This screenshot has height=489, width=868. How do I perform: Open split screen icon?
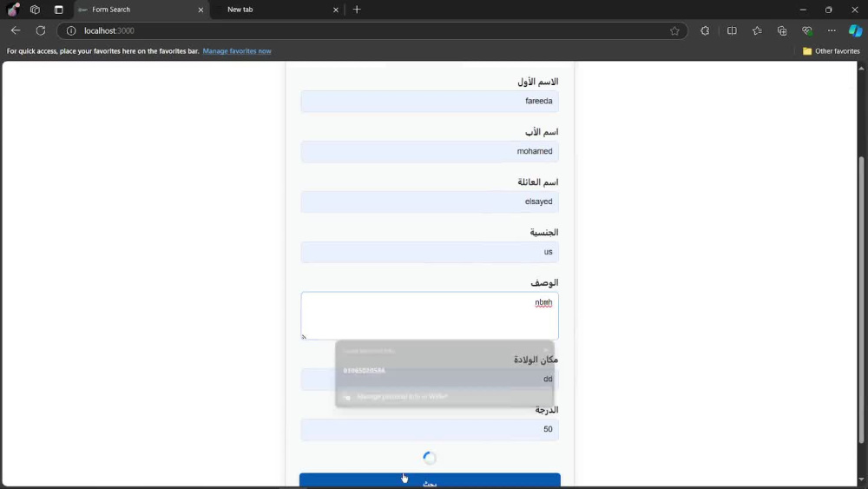[x=732, y=30]
